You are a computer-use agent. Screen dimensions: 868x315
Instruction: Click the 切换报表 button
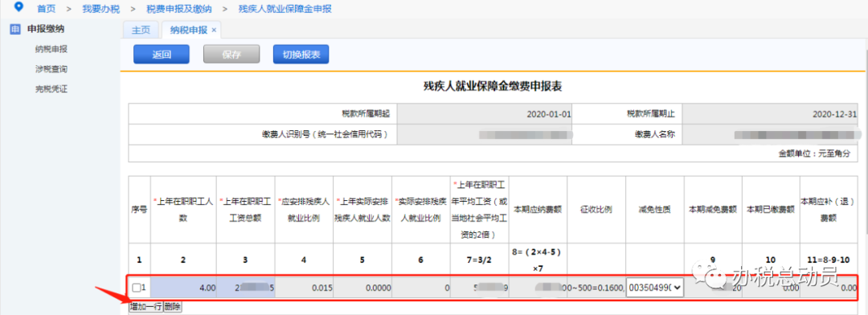pos(301,55)
